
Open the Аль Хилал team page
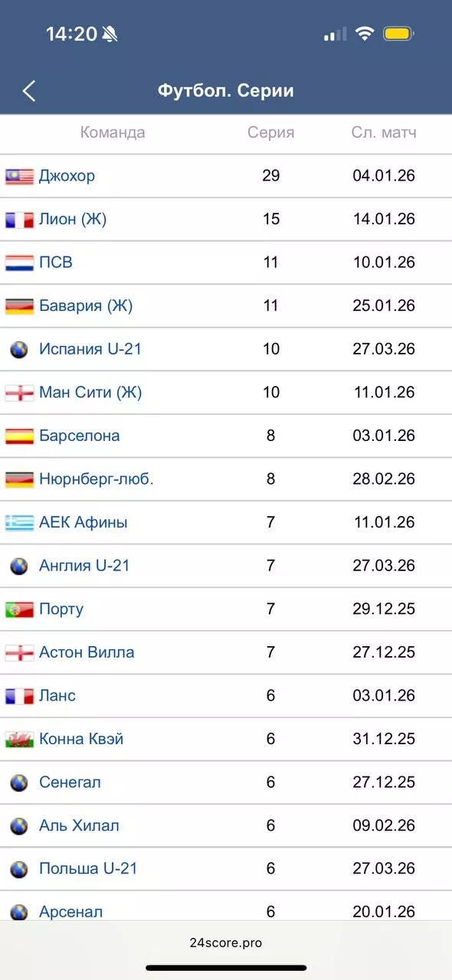pyautogui.click(x=77, y=825)
